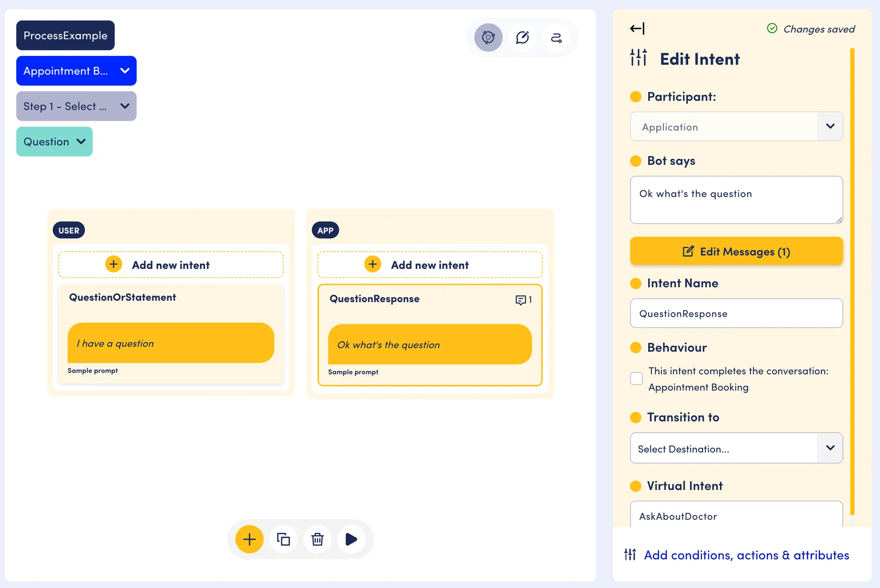Open the Question breadcrumb menu
The height and width of the screenshot is (588, 880).
(x=55, y=142)
